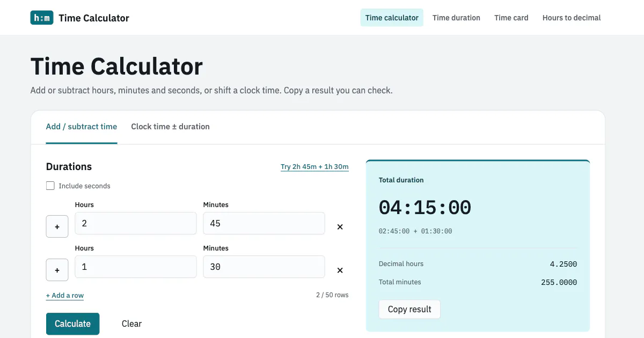Click the + Add a row link
The image size is (644, 338).
click(65, 296)
